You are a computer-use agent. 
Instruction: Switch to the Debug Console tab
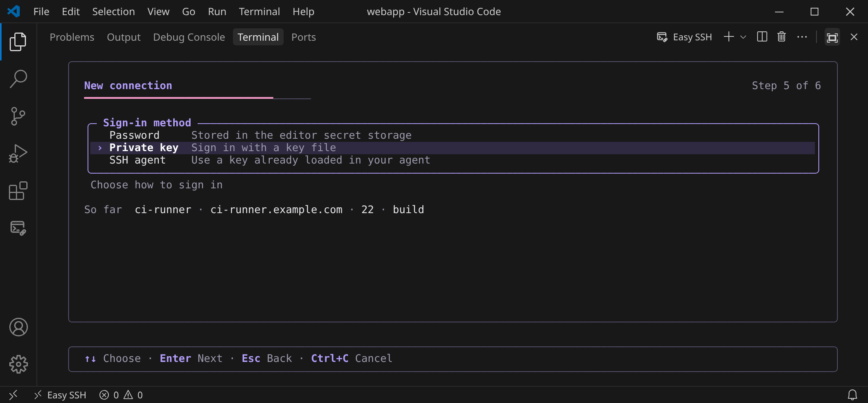pos(189,37)
